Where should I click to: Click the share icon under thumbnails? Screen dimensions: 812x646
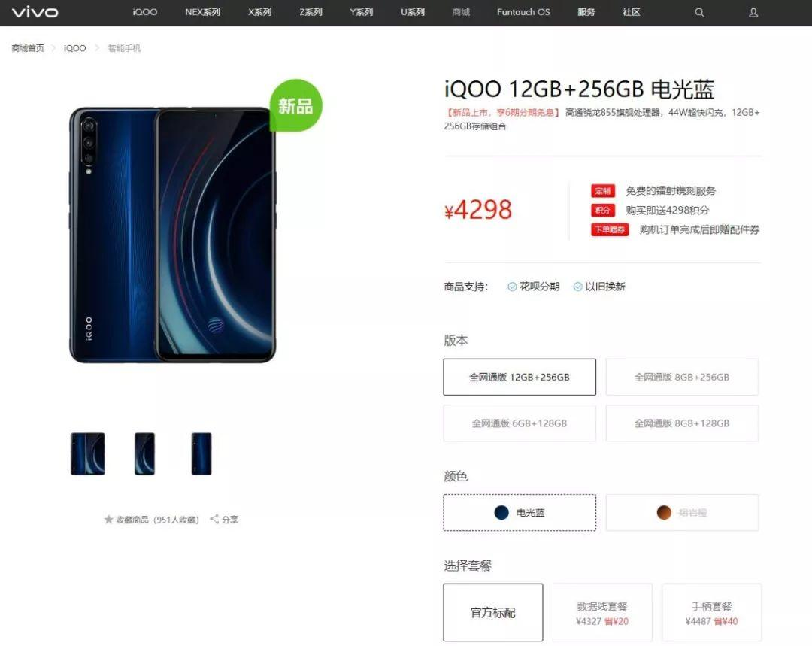coord(214,519)
